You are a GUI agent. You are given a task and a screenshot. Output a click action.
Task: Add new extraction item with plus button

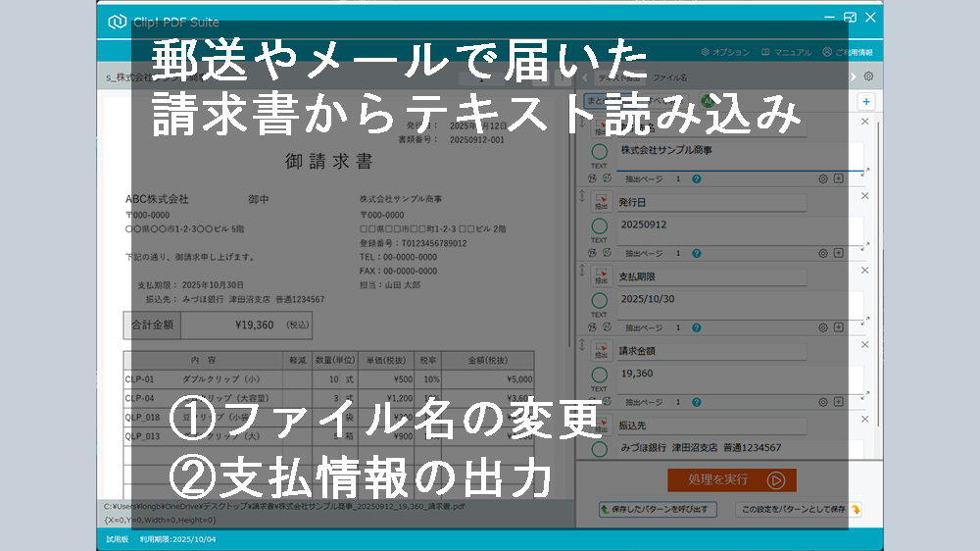865,101
